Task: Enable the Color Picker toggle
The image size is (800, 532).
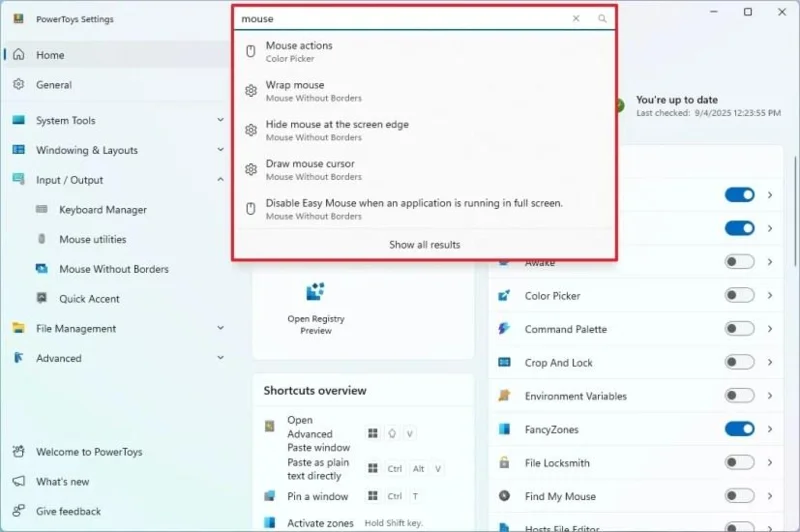Action: coord(739,295)
